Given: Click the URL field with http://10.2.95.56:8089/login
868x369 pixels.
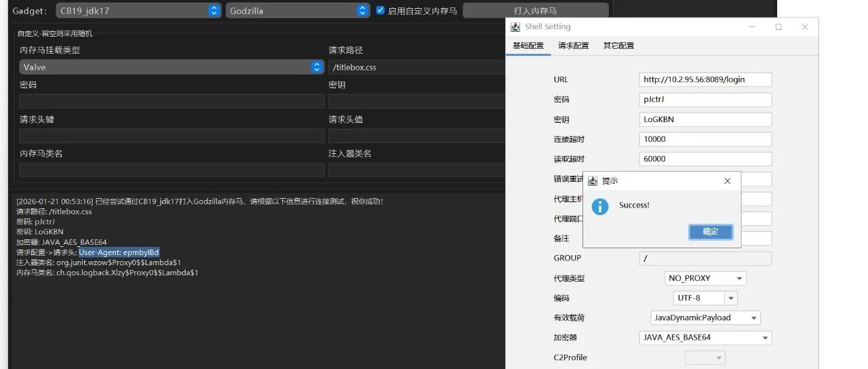Looking at the screenshot, I should click(x=705, y=79).
